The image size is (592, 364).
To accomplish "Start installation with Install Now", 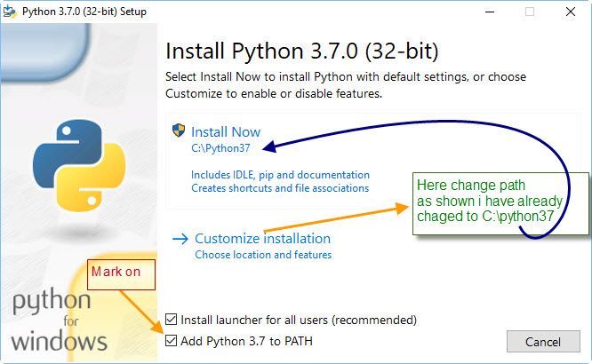I will 226,132.
